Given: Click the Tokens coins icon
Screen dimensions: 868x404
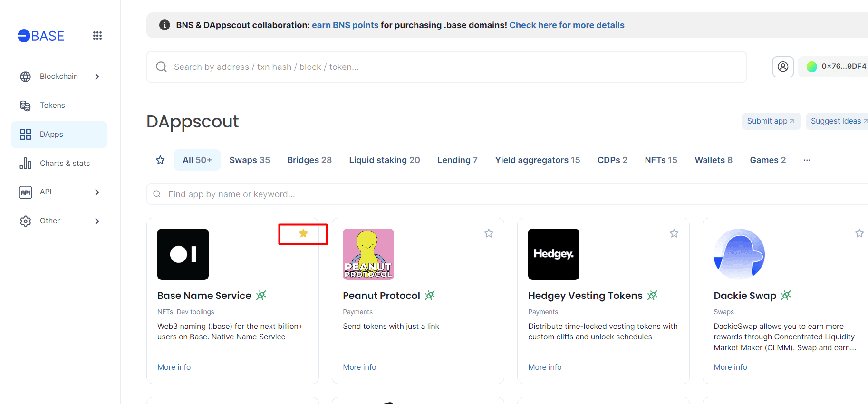Looking at the screenshot, I should [x=26, y=106].
